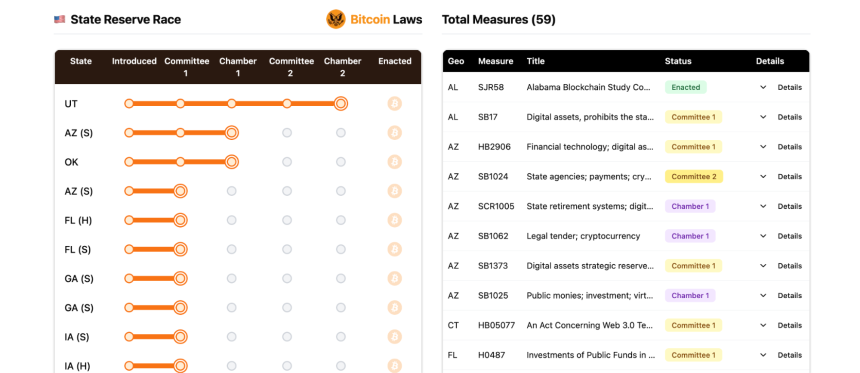Click the Introduced column header
Screen dimensions: 860x373
(134, 61)
